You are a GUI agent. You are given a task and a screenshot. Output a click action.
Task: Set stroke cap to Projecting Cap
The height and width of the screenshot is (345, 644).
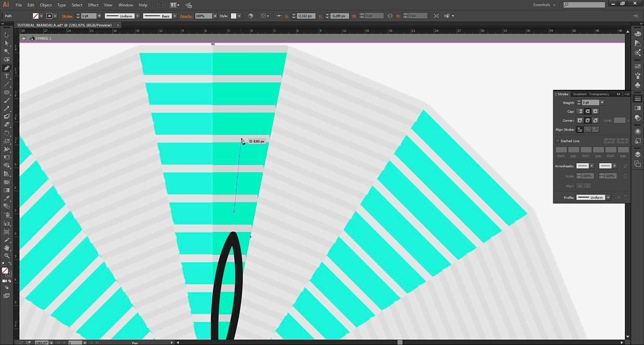pos(595,112)
